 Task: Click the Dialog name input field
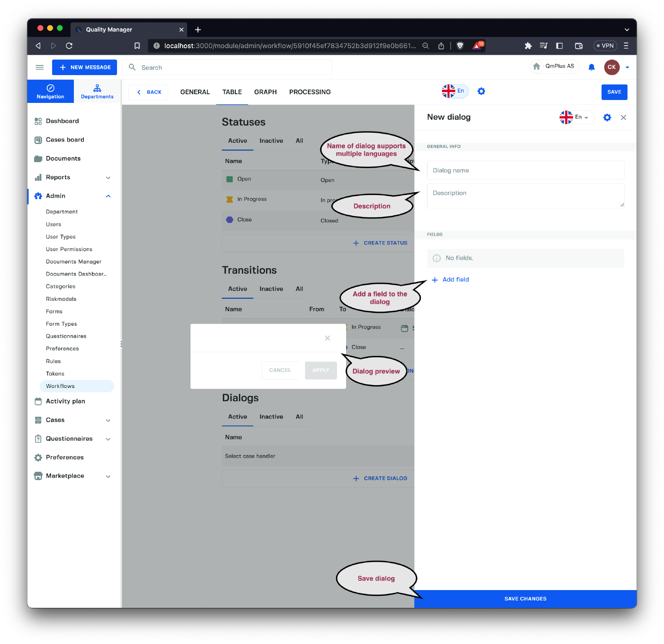(525, 171)
